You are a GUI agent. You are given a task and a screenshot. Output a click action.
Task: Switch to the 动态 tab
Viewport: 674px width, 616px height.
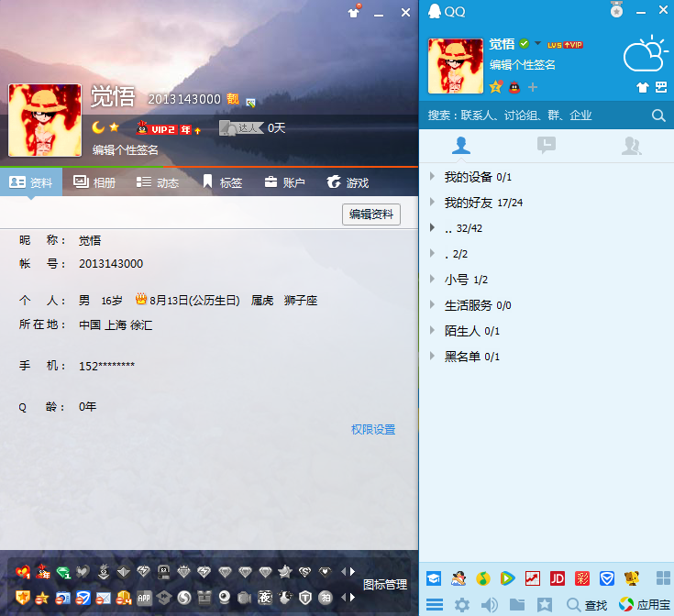(x=158, y=182)
